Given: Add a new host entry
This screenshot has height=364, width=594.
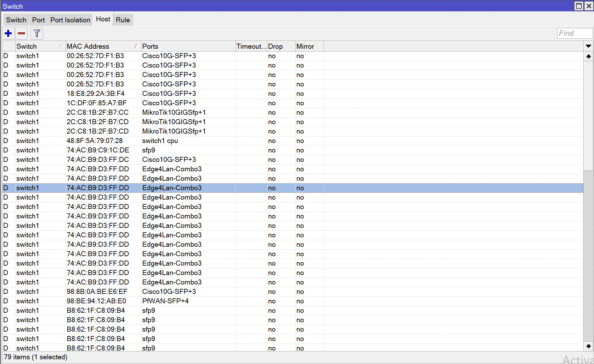Looking at the screenshot, I should [x=8, y=33].
